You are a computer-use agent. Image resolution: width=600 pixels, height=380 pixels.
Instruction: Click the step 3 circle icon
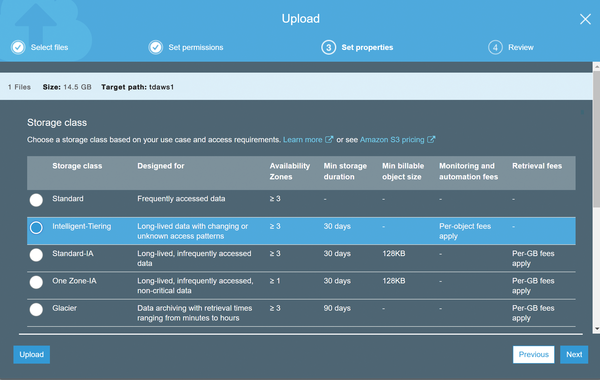point(328,47)
